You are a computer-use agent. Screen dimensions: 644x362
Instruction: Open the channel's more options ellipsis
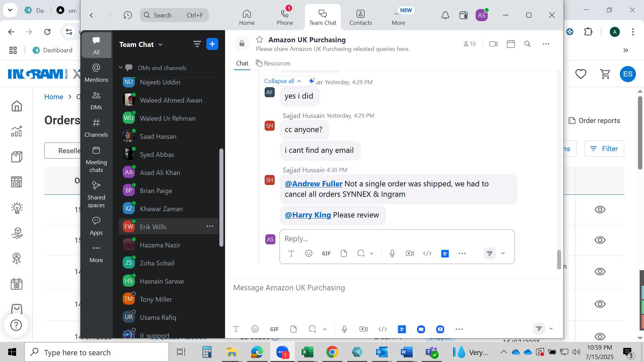click(x=546, y=44)
